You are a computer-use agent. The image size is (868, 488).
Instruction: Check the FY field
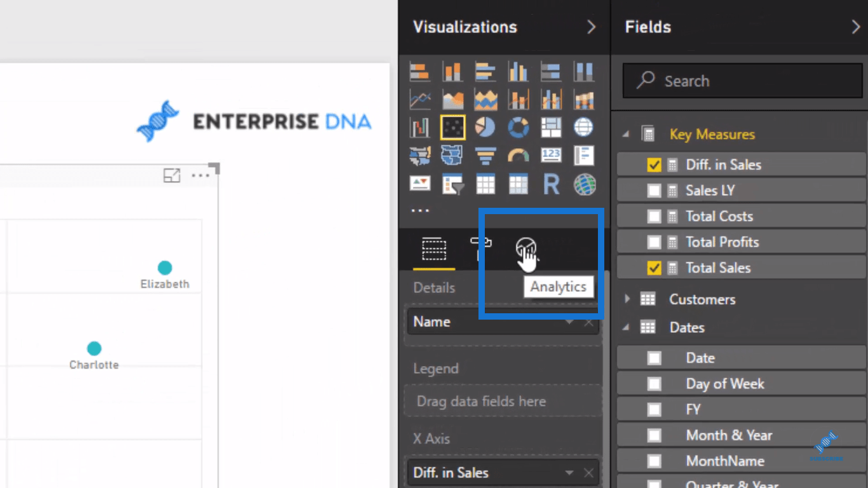click(x=654, y=410)
